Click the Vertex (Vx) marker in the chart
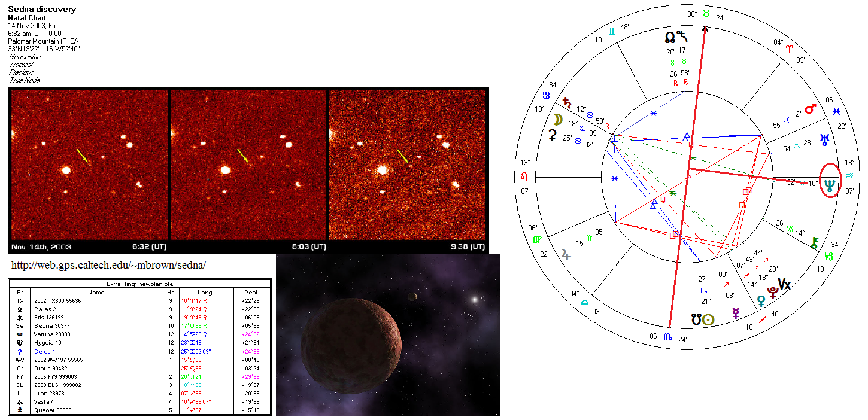This screenshot has height=420, width=868. point(784,284)
